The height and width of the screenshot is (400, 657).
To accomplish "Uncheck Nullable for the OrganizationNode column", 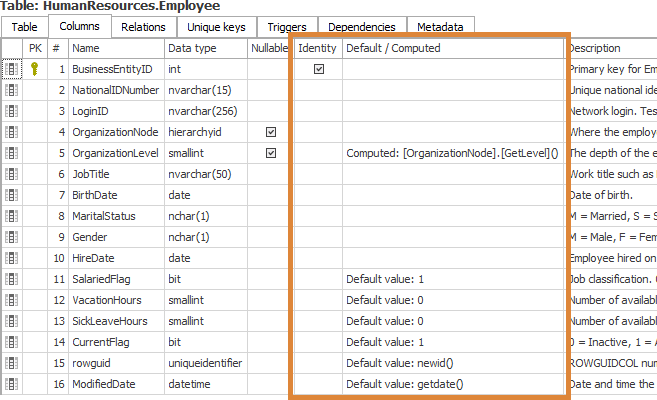I will coord(270,132).
